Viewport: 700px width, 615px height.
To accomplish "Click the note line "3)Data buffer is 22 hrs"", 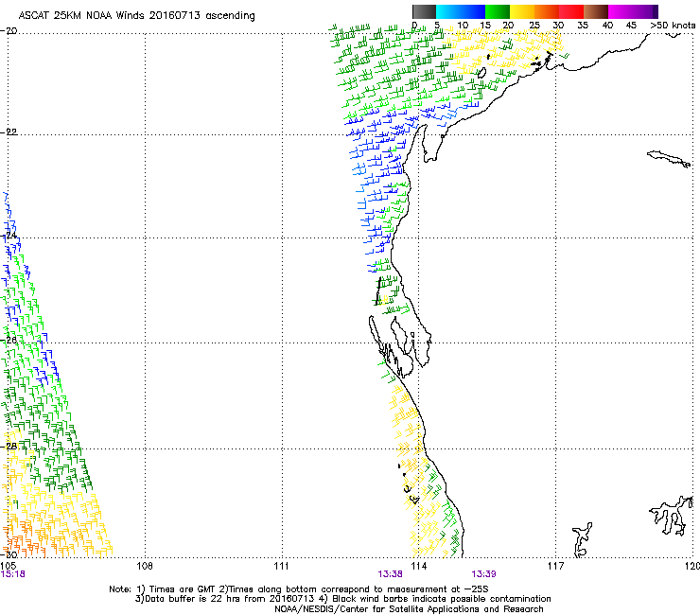I will pyautogui.click(x=342, y=599).
